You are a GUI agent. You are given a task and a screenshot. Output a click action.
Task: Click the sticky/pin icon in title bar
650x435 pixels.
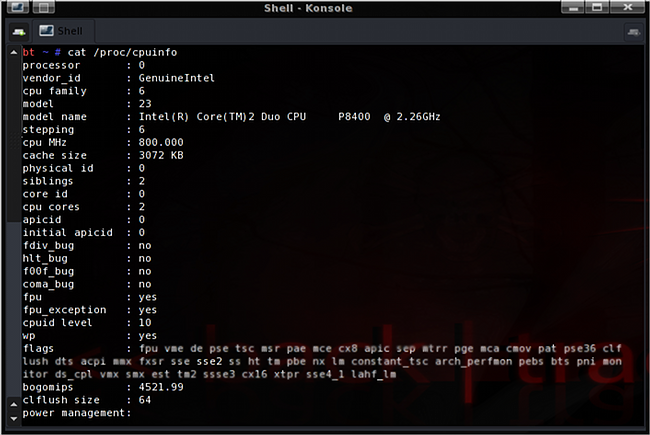pyautogui.click(x=44, y=7)
